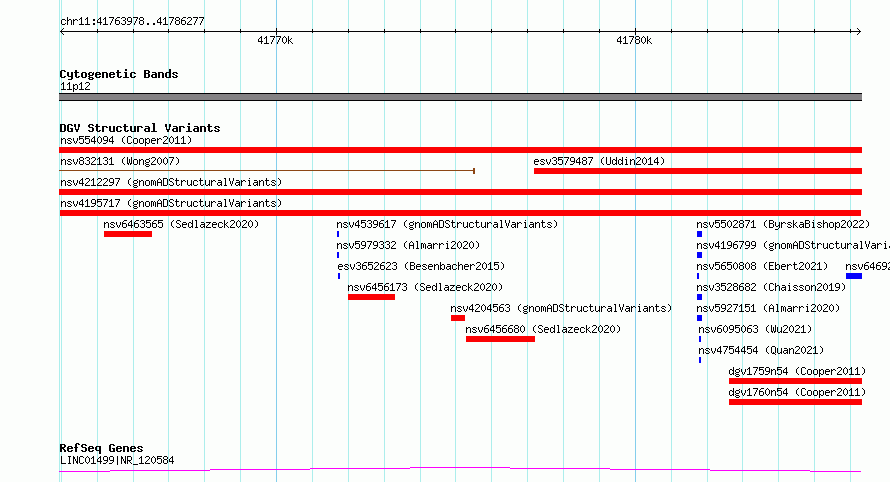Image resolution: width=890 pixels, height=482 pixels.
Task: Click the 11p12 cytogenetic band label
Action: [x=75, y=86]
